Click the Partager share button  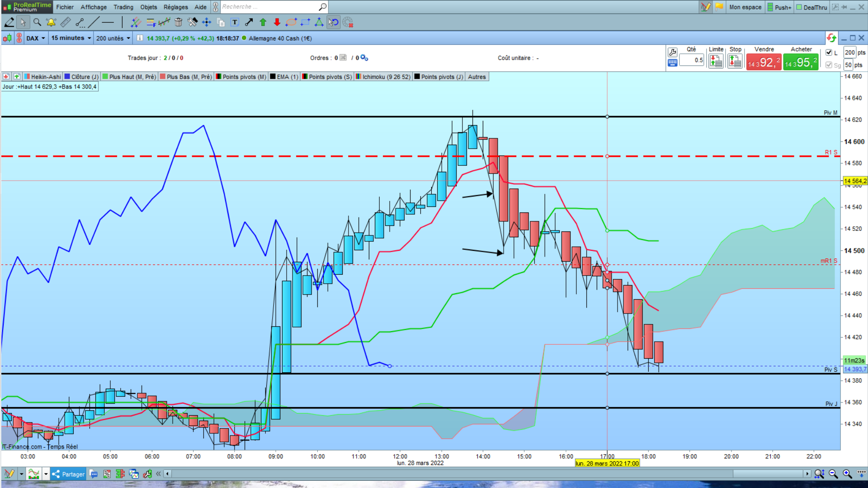[x=68, y=474]
